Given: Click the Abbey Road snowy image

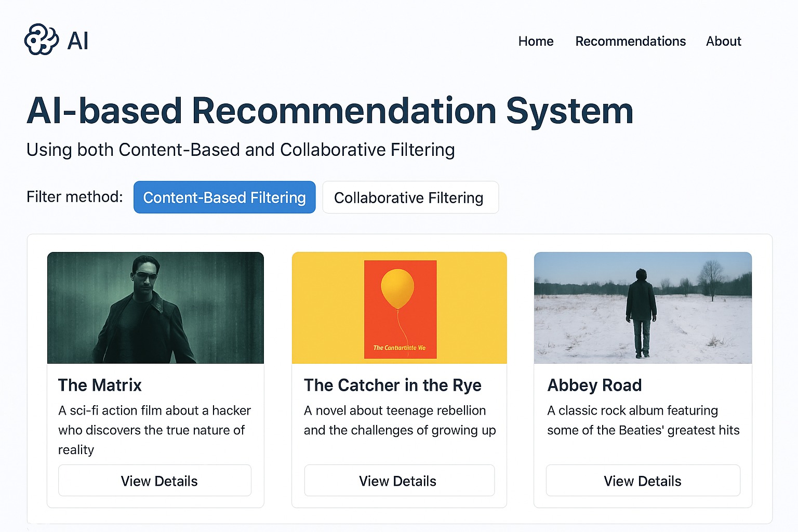Looking at the screenshot, I should pos(643,308).
